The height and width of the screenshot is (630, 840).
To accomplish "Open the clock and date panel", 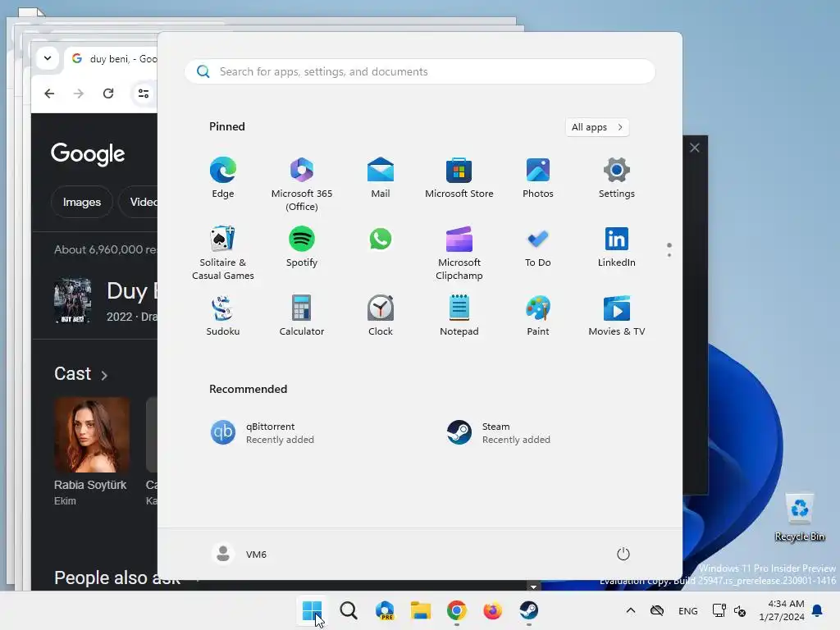I will click(x=782, y=610).
